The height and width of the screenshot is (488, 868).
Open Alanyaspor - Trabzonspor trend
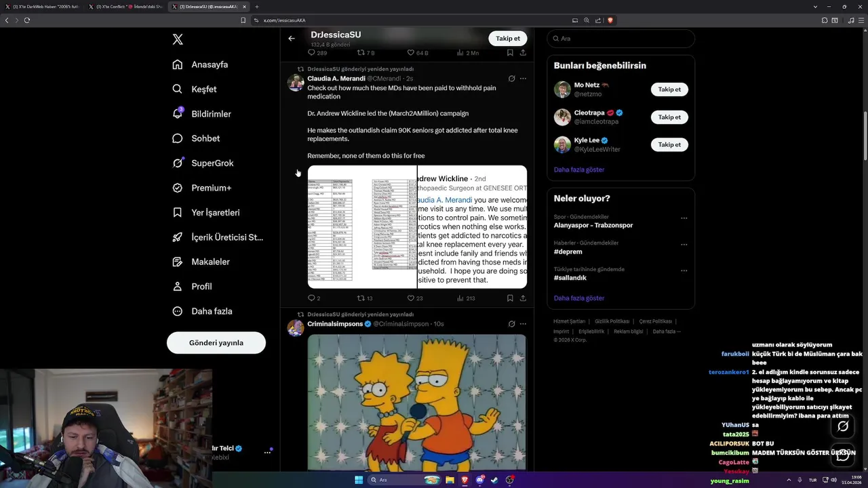[593, 225]
